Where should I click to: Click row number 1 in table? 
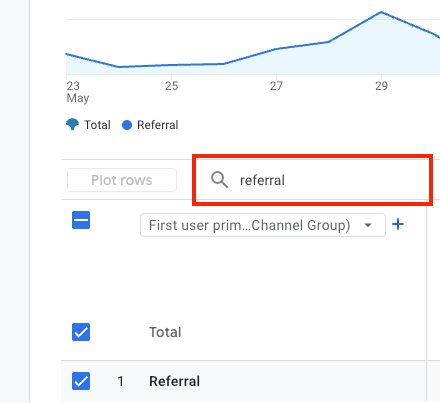tap(121, 381)
